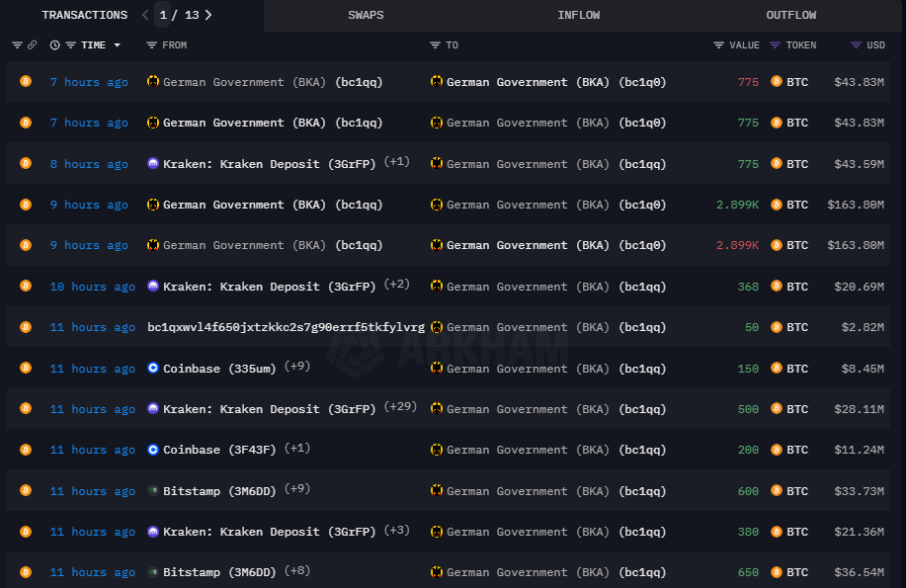Click Bitstamp logo icon on 600 BTC row
Viewport: 906px width, 588px height.
coord(153,490)
